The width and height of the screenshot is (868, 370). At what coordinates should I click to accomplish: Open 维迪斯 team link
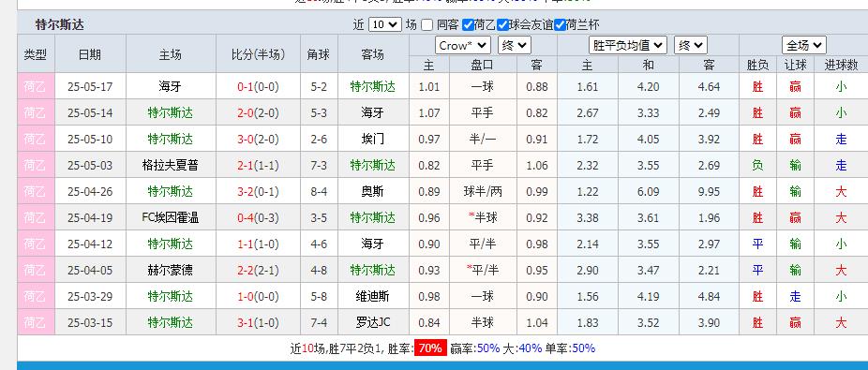tap(373, 296)
